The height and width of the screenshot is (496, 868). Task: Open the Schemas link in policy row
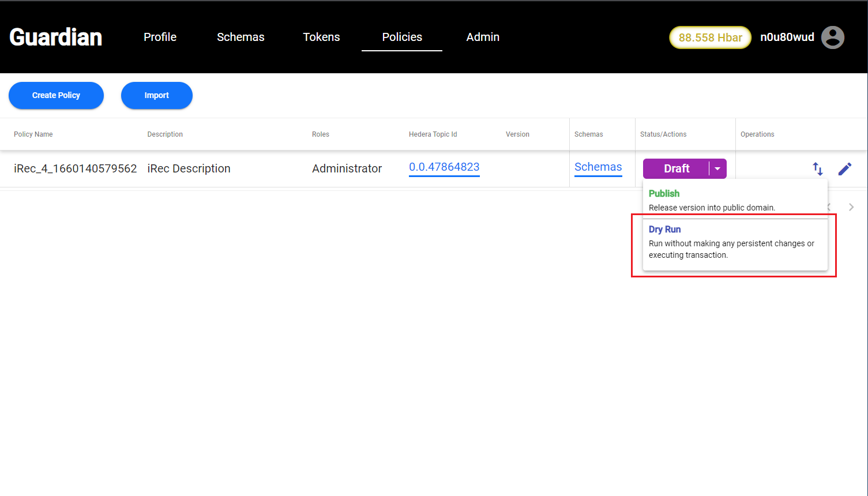pyautogui.click(x=598, y=167)
